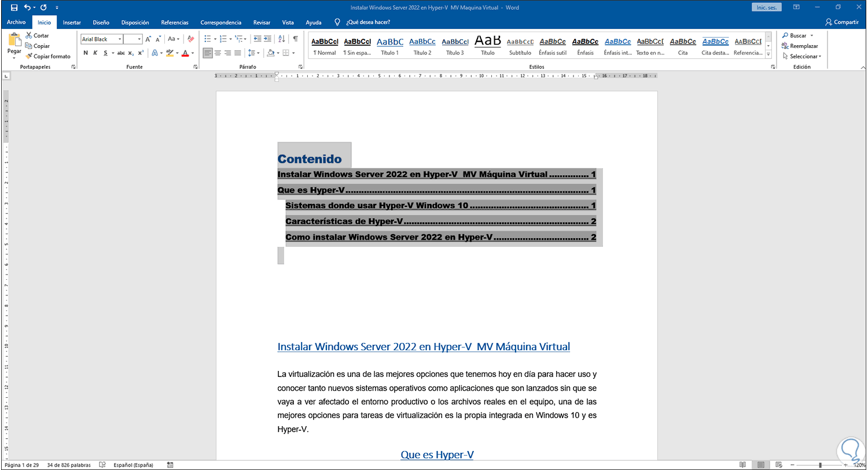The image size is (868, 470).
Task: Open the Seleccionar dropdown
Action: (801, 56)
